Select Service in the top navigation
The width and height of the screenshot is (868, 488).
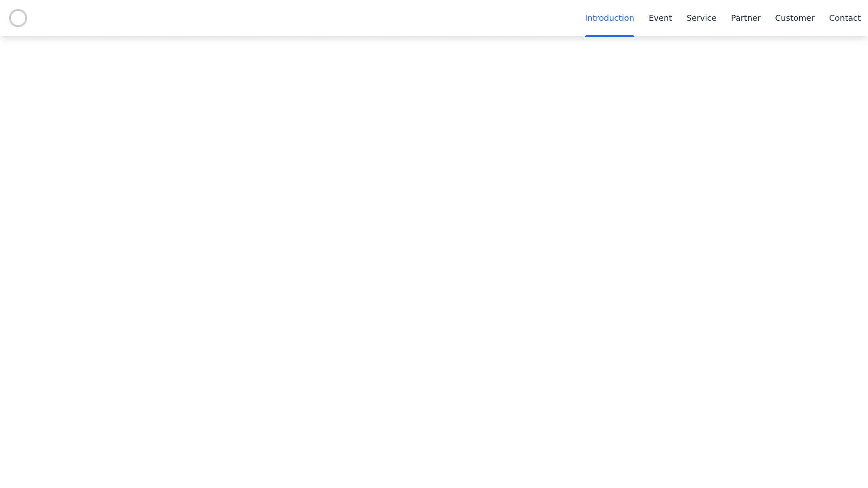(701, 18)
